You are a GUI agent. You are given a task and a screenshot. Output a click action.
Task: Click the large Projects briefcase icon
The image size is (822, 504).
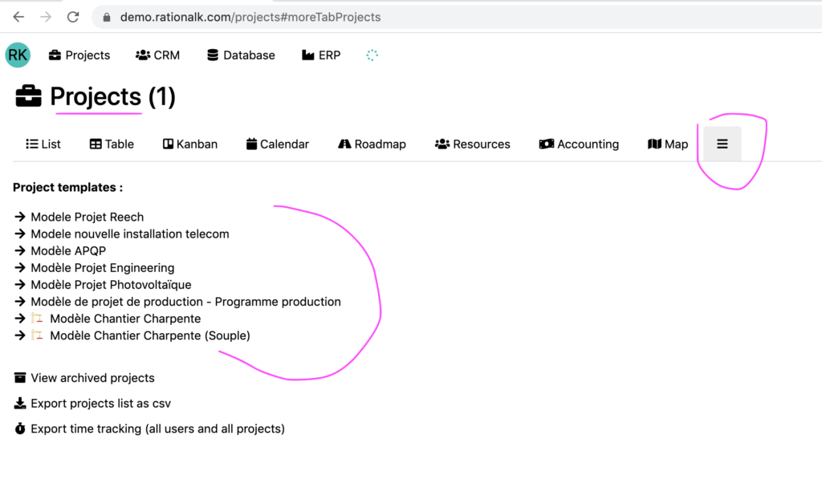(28, 97)
